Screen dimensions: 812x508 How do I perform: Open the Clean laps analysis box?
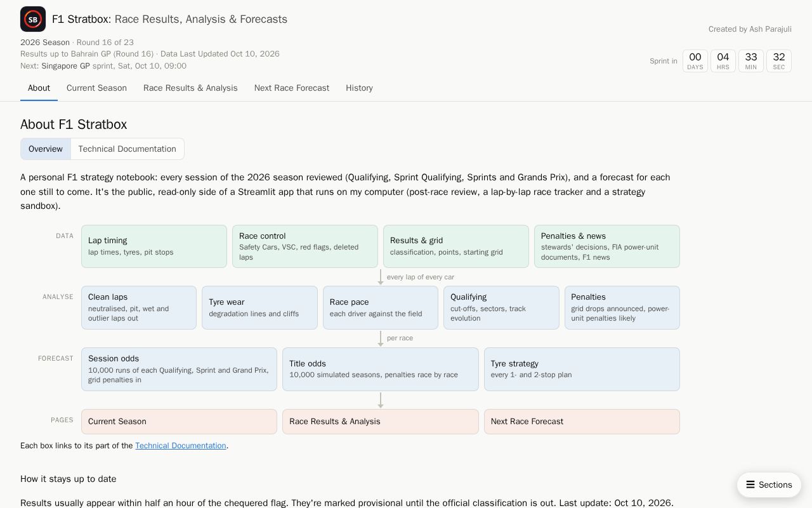pos(139,308)
